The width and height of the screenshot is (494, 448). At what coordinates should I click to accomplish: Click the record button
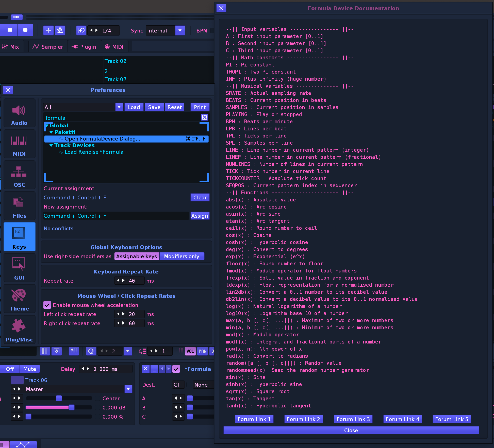click(25, 30)
